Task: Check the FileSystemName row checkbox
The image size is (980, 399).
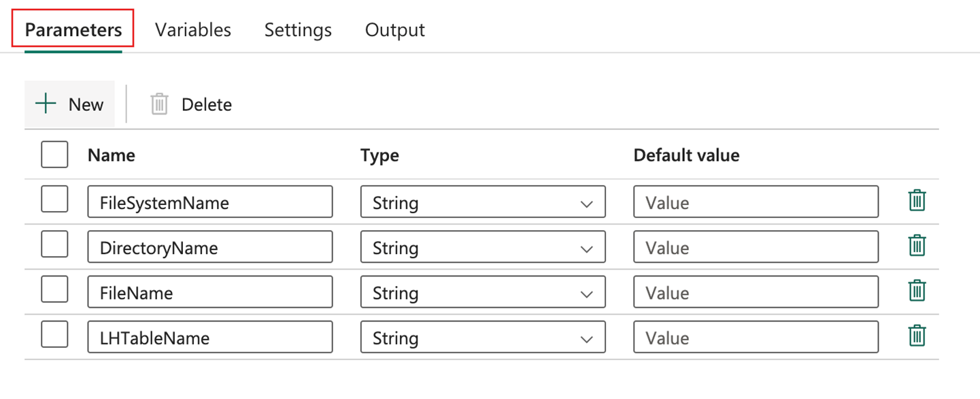Action: click(54, 199)
